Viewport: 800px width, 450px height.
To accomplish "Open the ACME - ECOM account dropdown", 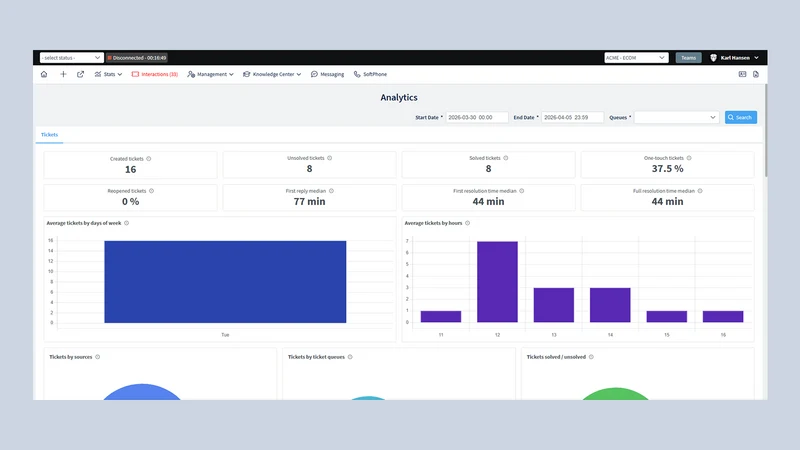I will [x=636, y=58].
